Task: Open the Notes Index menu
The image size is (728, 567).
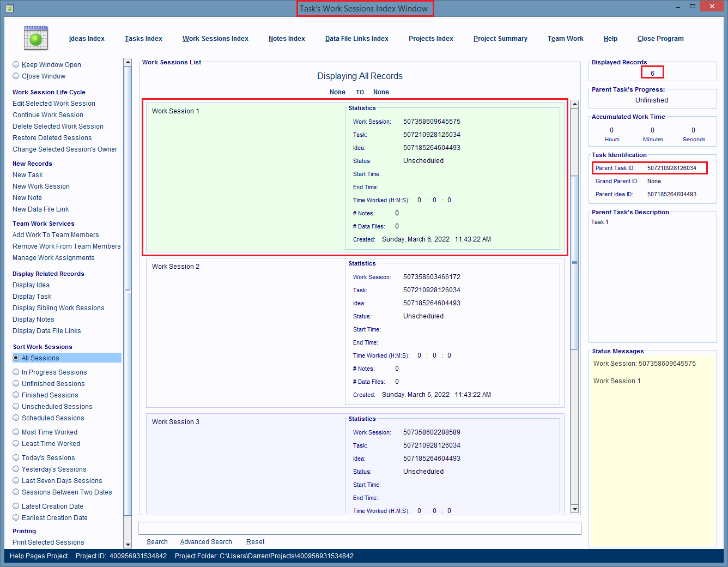Action: pos(287,39)
